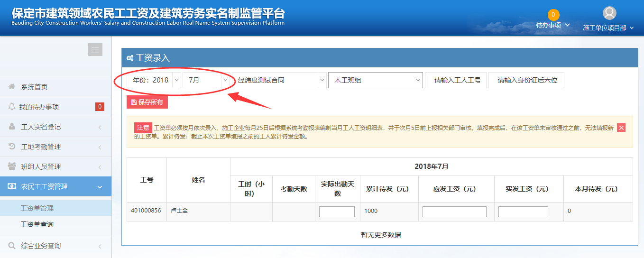This screenshot has height=258, width=644.
Task: Open 工资单查询 submenu item
Action: tap(37, 224)
